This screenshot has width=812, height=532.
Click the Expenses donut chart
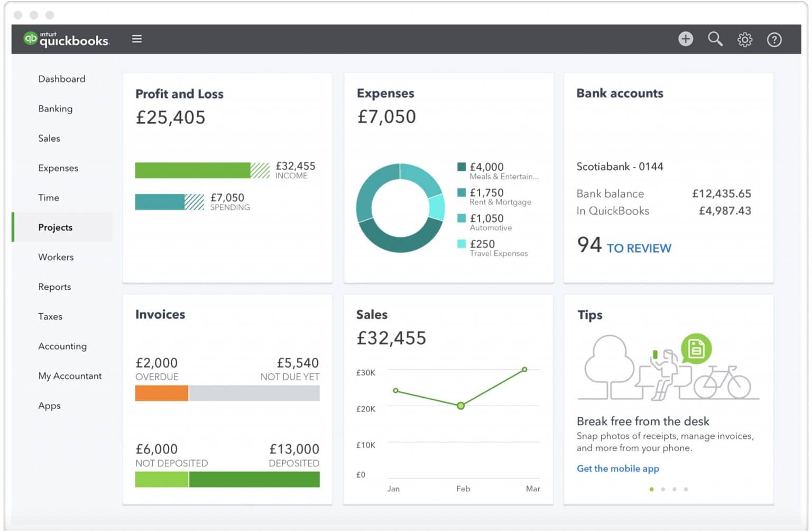click(x=400, y=208)
